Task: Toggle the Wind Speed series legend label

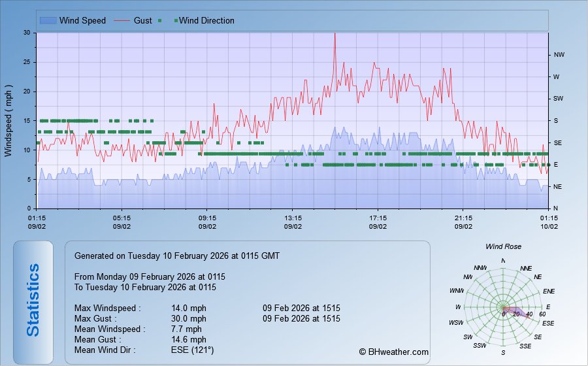Action: [x=82, y=20]
